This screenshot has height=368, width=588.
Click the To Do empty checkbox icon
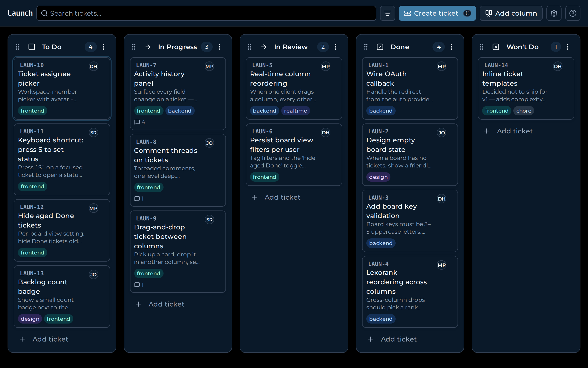pyautogui.click(x=32, y=47)
